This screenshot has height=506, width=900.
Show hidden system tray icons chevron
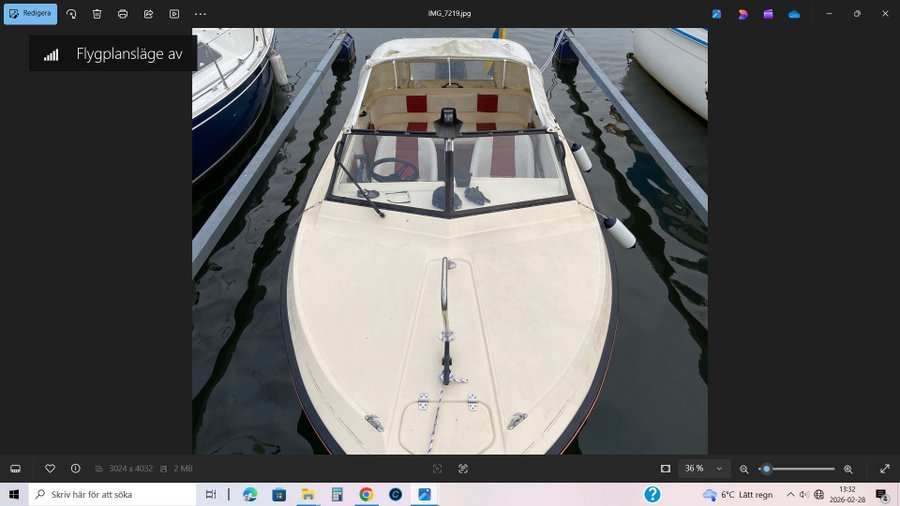(x=790, y=494)
